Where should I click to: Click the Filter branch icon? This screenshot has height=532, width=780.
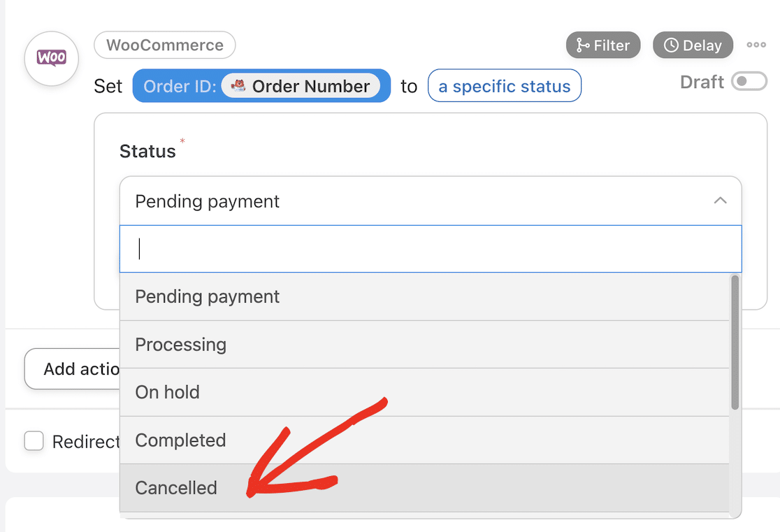click(583, 45)
